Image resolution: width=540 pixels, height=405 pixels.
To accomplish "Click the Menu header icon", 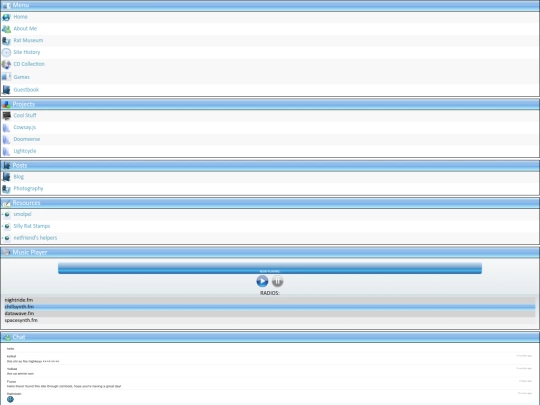I will (x=6, y=6).
